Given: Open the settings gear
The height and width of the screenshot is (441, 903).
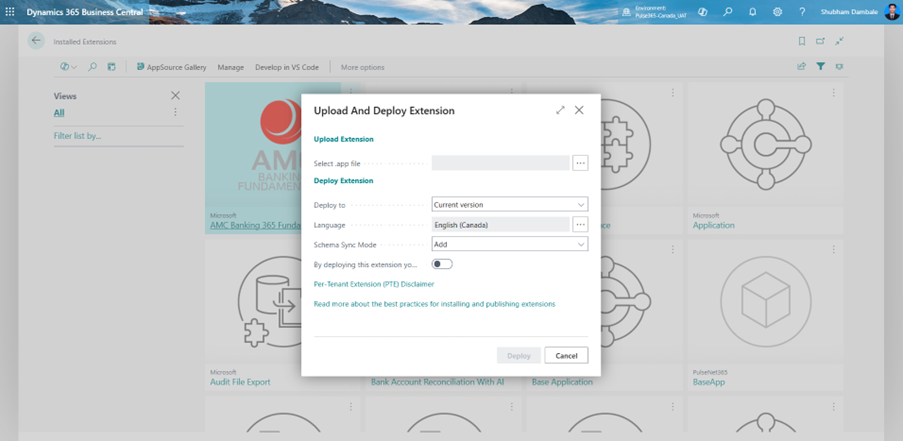Looking at the screenshot, I should click(777, 12).
